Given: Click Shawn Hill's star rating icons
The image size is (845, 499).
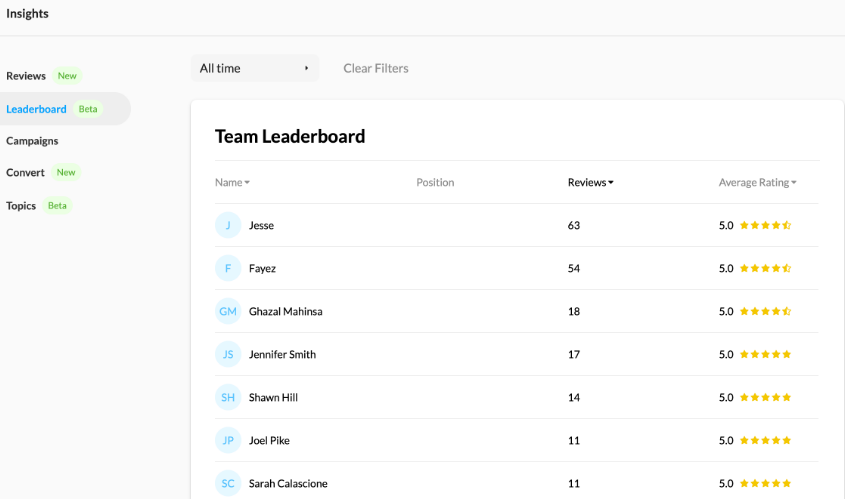Looking at the screenshot, I should point(765,398).
